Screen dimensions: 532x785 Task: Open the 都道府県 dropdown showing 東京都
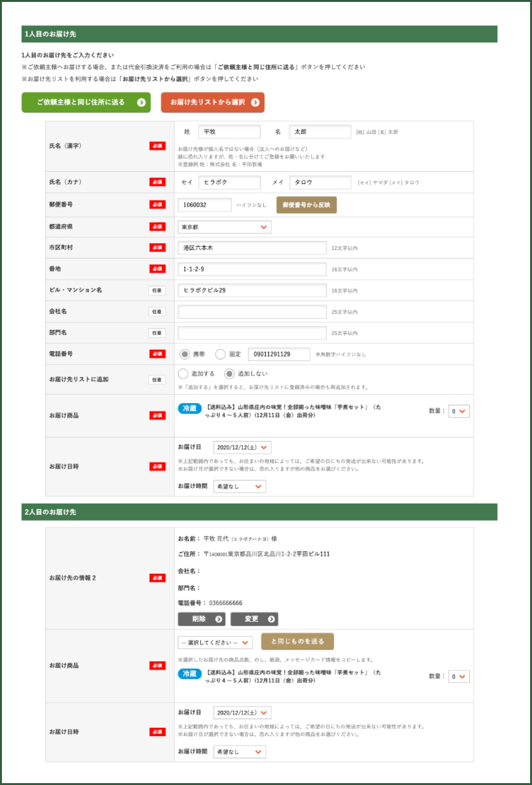[224, 227]
